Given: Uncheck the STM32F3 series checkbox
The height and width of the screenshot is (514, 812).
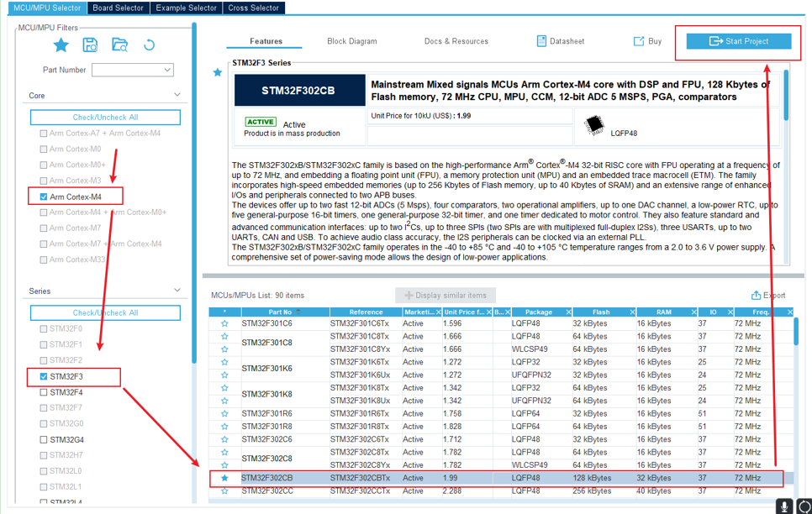Looking at the screenshot, I should [44, 376].
